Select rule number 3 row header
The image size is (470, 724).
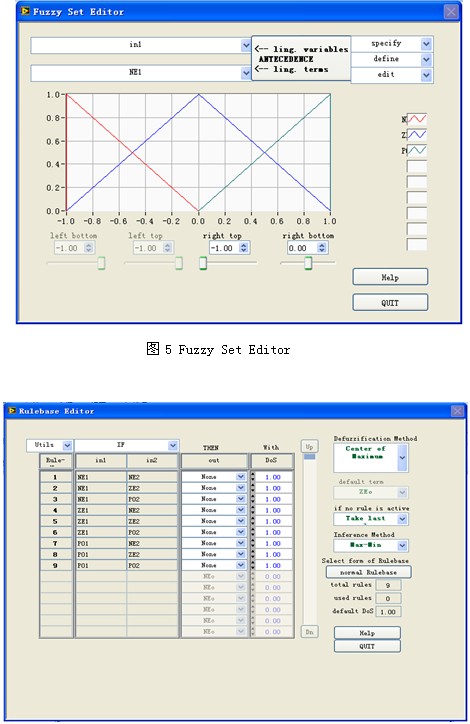coord(55,499)
